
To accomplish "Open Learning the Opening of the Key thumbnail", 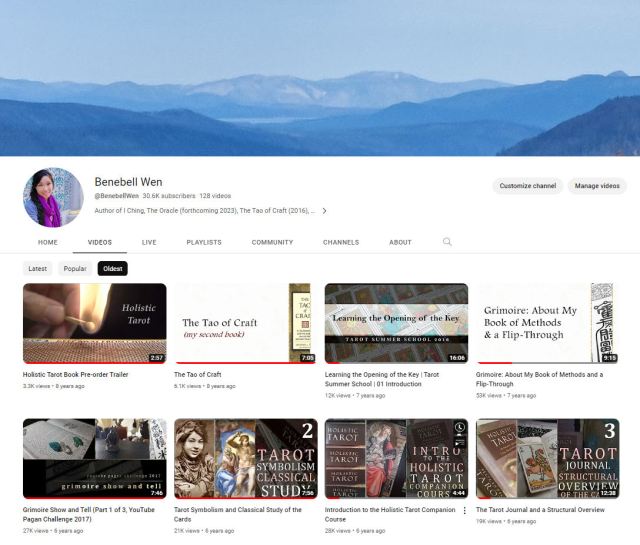I will [x=396, y=323].
